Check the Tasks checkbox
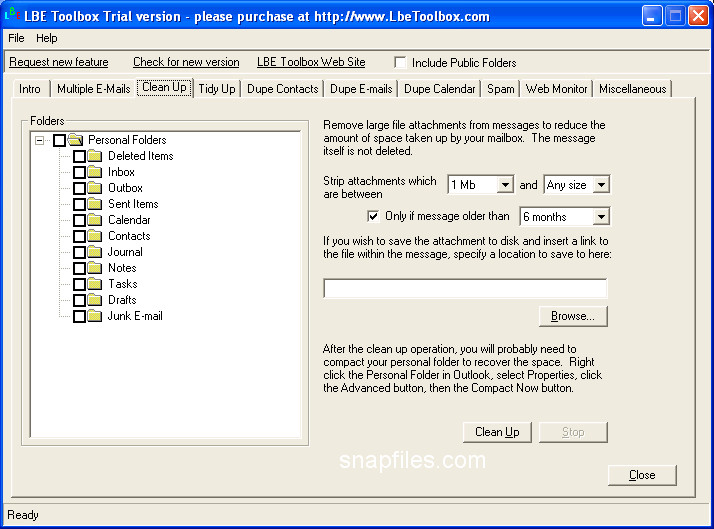The width and height of the screenshot is (714, 529). [x=79, y=284]
